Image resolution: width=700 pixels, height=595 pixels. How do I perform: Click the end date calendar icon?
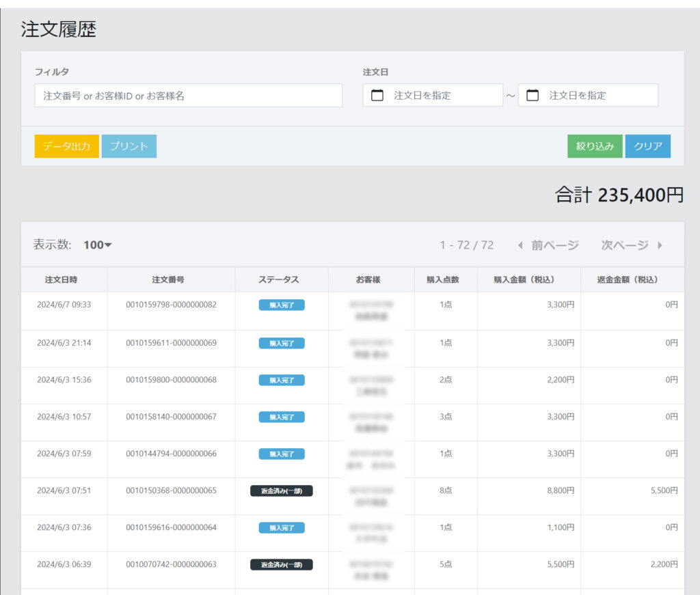click(x=533, y=96)
